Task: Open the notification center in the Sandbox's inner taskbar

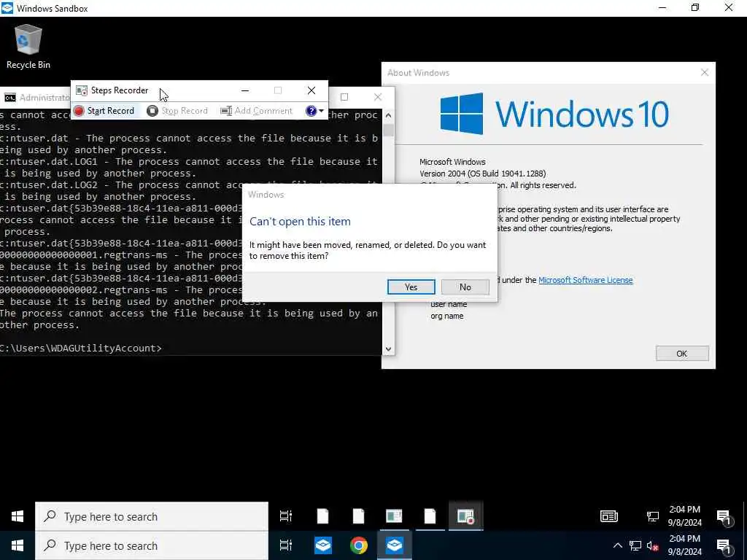Action: coord(724,517)
